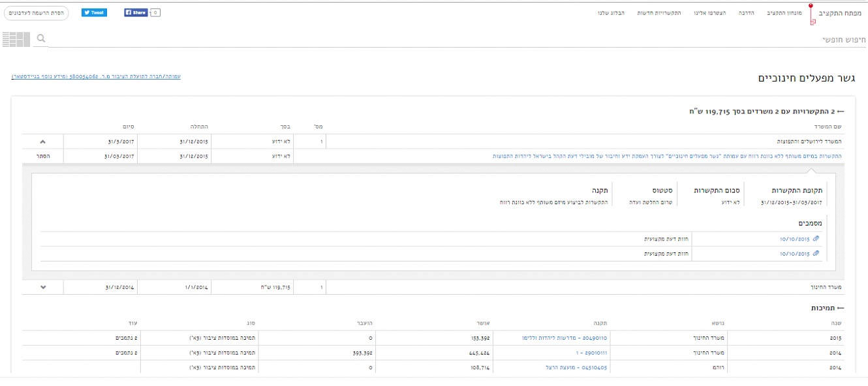This screenshot has height=386, width=868.
Task: Open הבלוג שלנו from the top navigation
Action: point(611,13)
